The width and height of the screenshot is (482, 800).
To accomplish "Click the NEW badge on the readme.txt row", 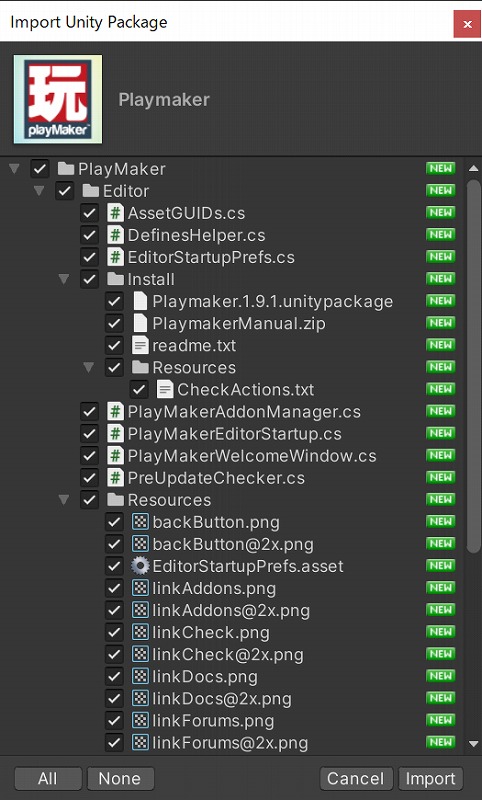I will pos(440,345).
